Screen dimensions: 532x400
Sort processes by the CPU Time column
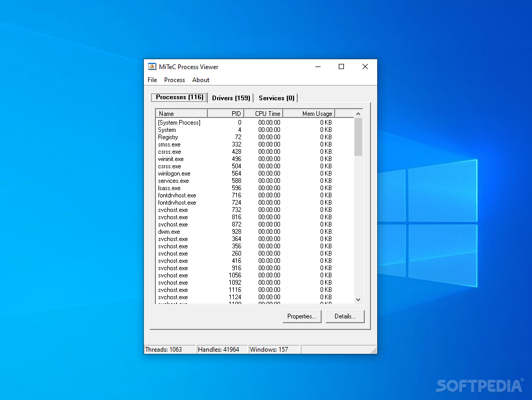click(x=266, y=113)
